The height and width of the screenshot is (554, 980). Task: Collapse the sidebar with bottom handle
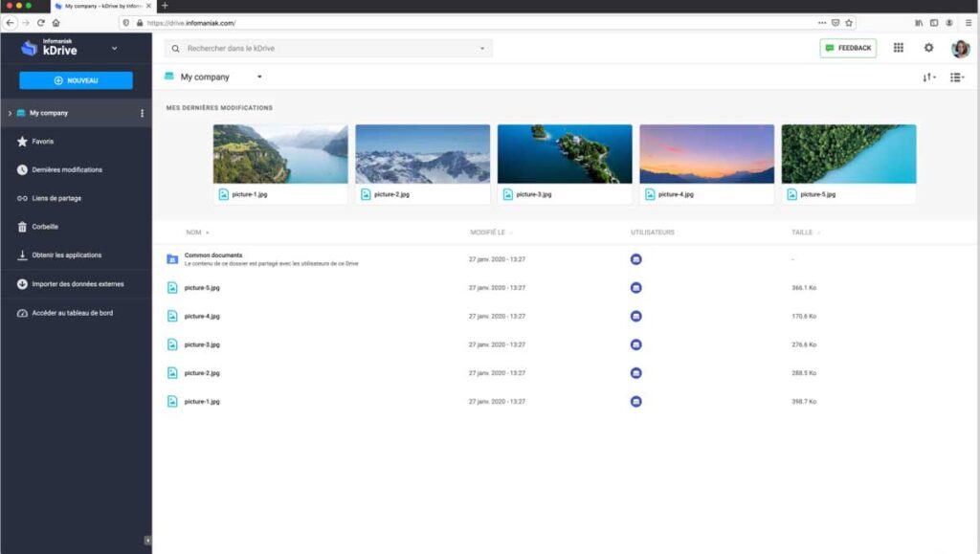tap(147, 541)
